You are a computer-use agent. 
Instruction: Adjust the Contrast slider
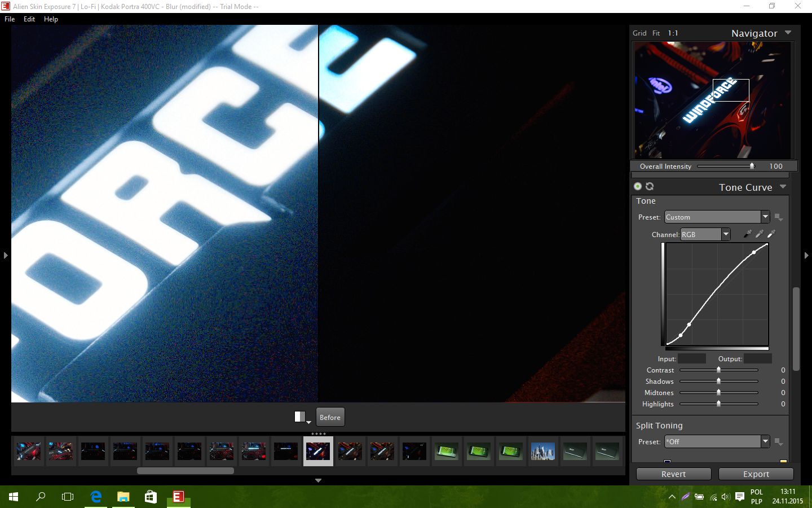click(x=718, y=370)
